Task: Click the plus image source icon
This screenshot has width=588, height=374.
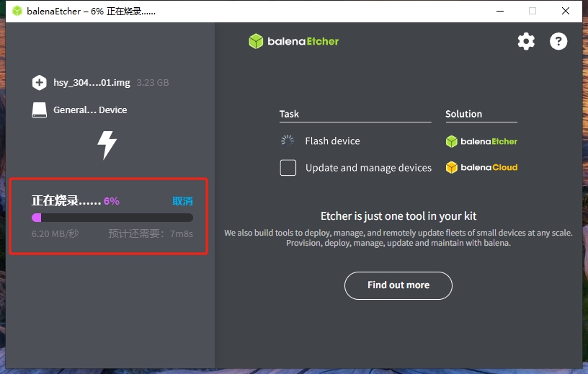Action: [x=40, y=83]
